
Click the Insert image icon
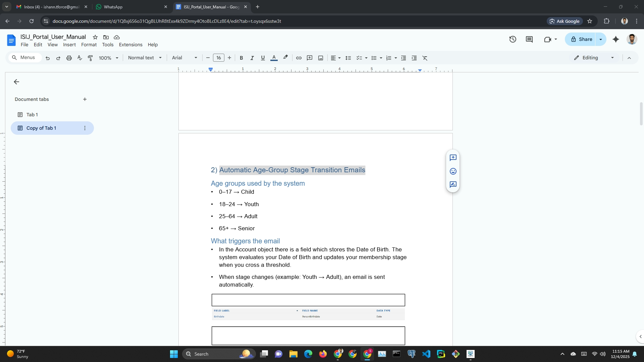[x=321, y=58]
